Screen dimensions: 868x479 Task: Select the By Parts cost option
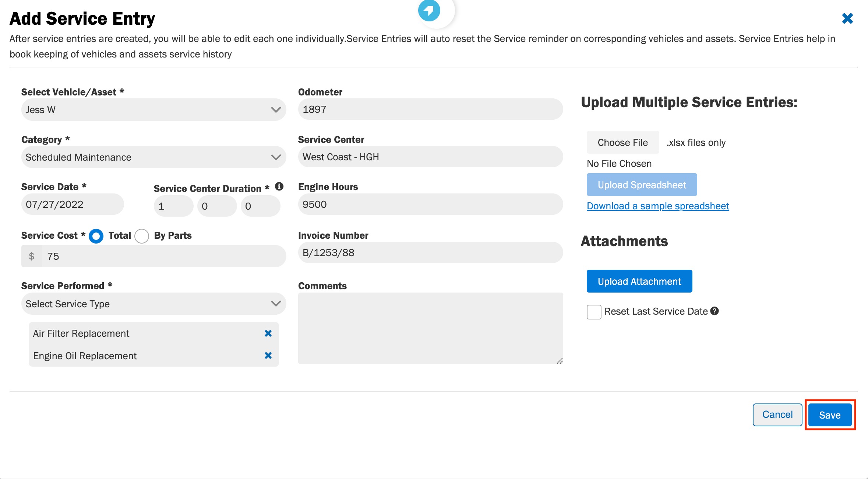tap(142, 236)
